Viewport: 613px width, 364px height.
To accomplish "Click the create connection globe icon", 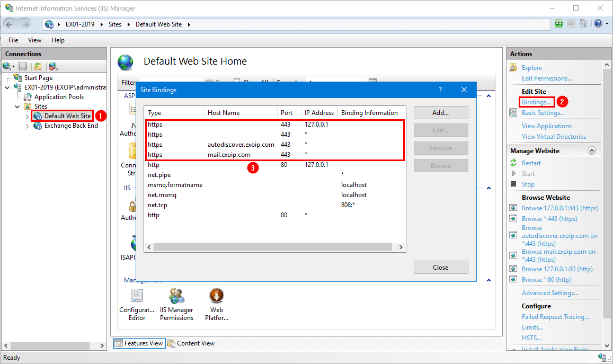I will tap(7, 66).
